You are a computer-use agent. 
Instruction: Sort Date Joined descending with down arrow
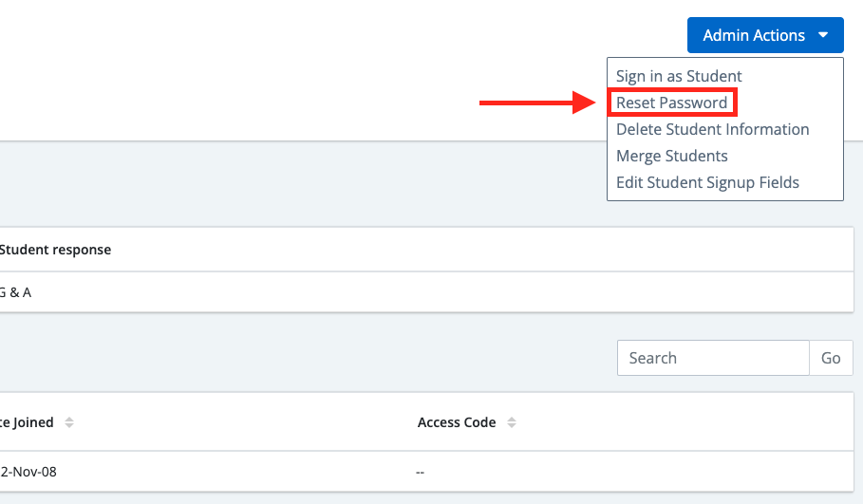click(x=68, y=426)
